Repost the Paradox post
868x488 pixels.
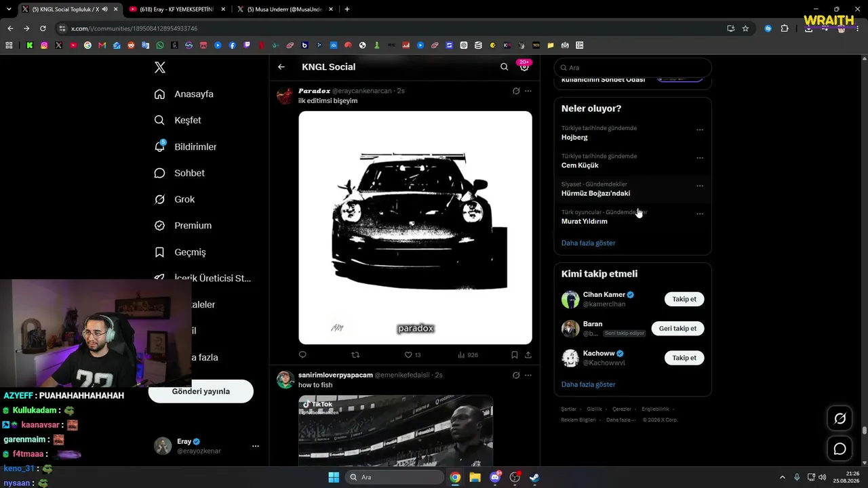point(355,354)
